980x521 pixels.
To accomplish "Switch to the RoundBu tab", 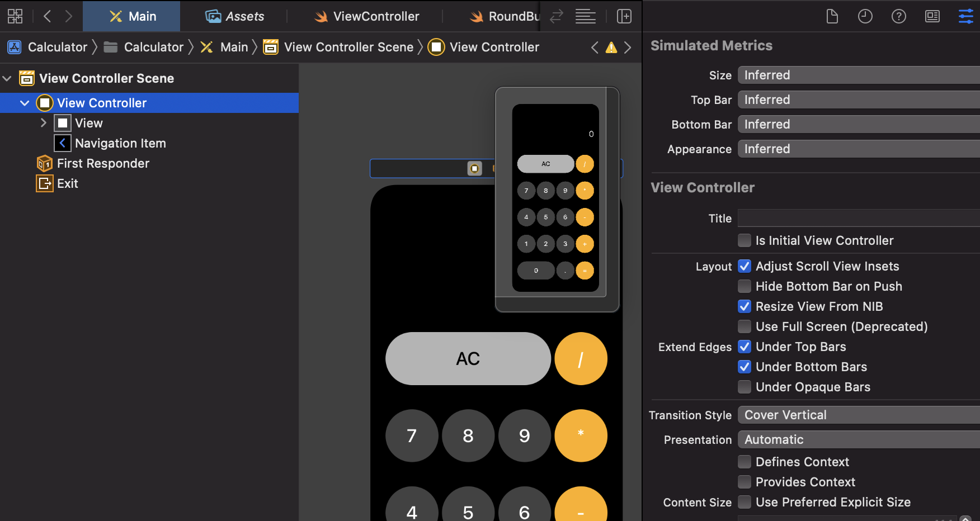I will pyautogui.click(x=505, y=16).
